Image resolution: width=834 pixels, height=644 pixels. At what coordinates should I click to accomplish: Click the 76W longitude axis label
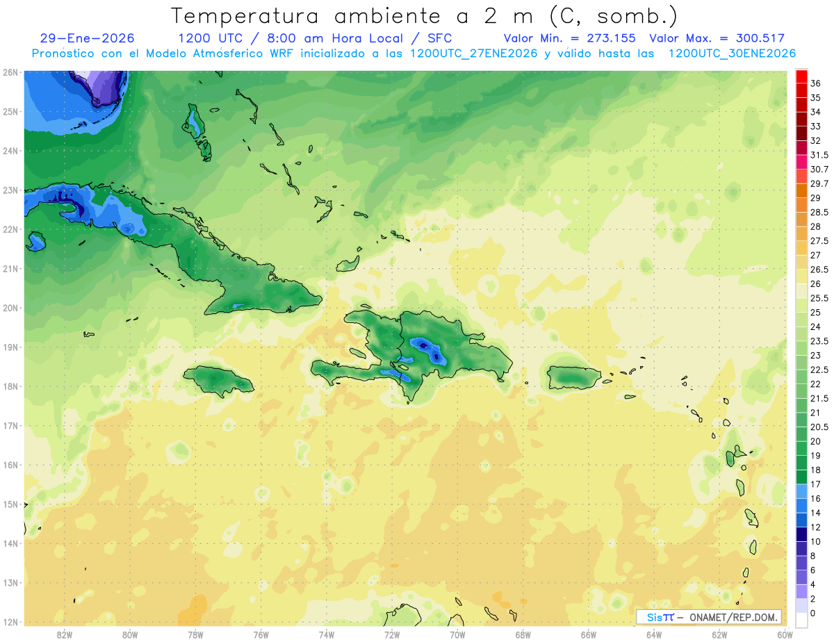pos(261,634)
